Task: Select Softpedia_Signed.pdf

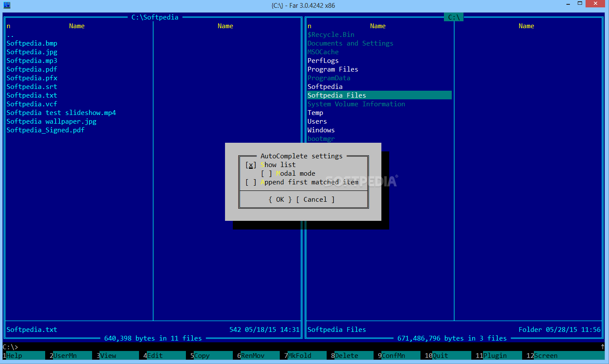Action: click(46, 130)
